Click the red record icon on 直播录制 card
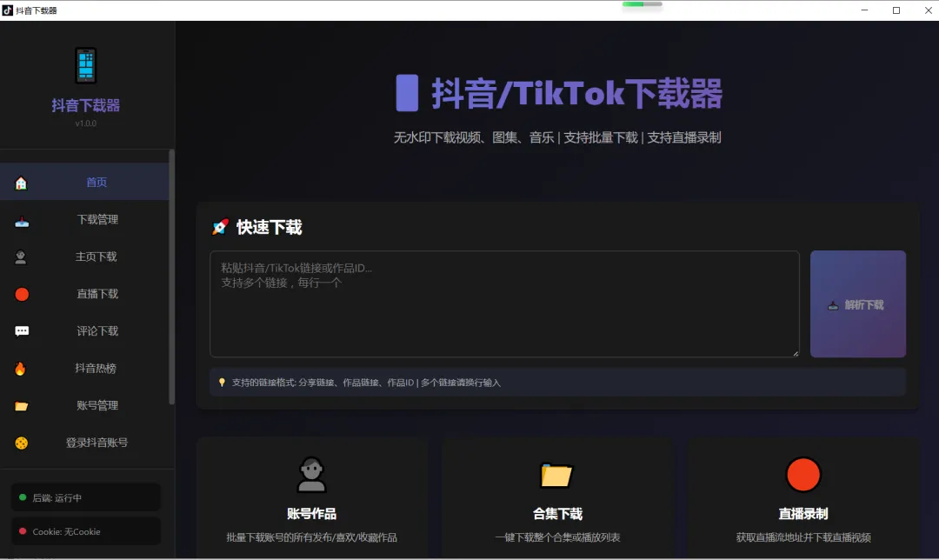This screenshot has height=560, width=939. point(803,475)
